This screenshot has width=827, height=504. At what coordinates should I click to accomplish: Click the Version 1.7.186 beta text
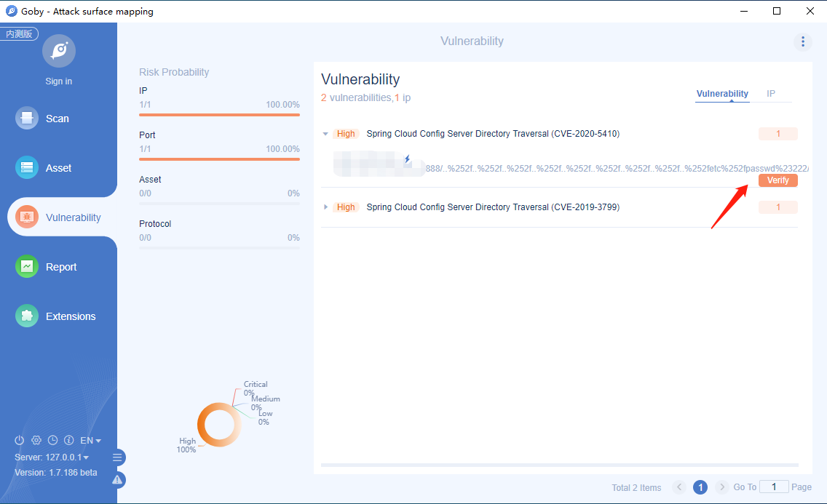pos(56,473)
